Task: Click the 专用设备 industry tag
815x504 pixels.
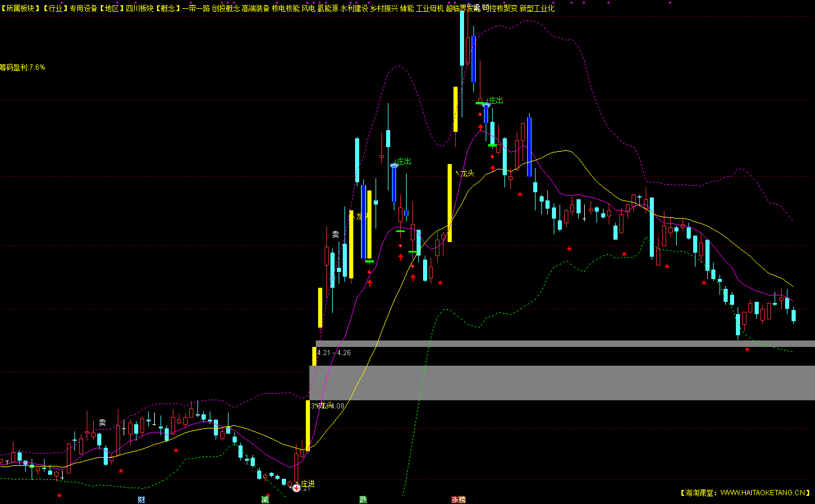Action: coord(84,8)
